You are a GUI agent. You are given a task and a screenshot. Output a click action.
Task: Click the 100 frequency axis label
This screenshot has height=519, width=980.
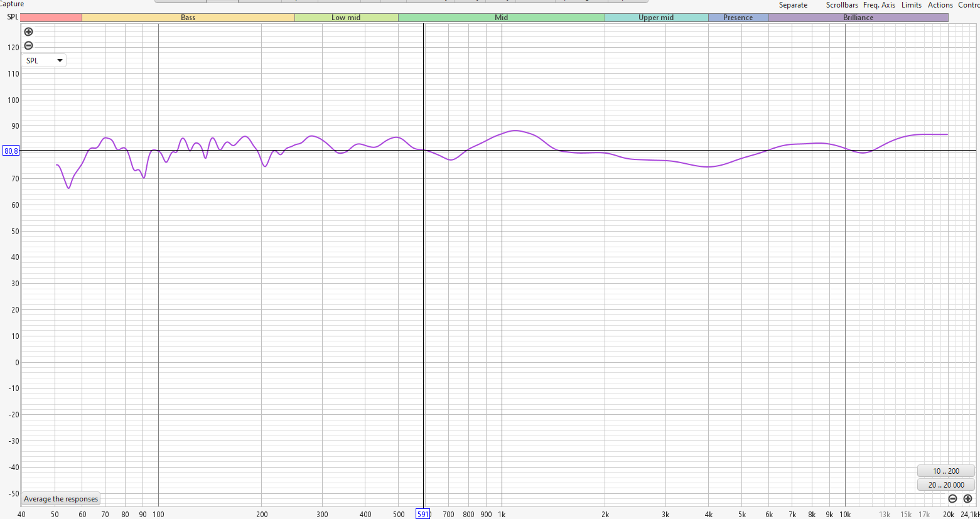[158, 514]
